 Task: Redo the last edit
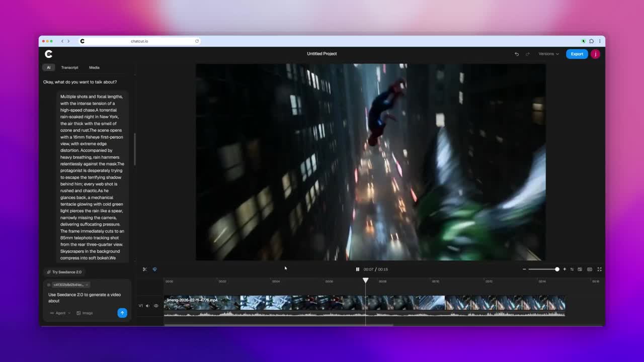tap(528, 54)
